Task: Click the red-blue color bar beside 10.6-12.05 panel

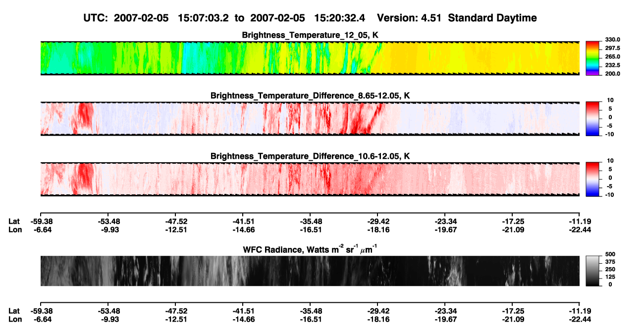Action: click(592, 178)
